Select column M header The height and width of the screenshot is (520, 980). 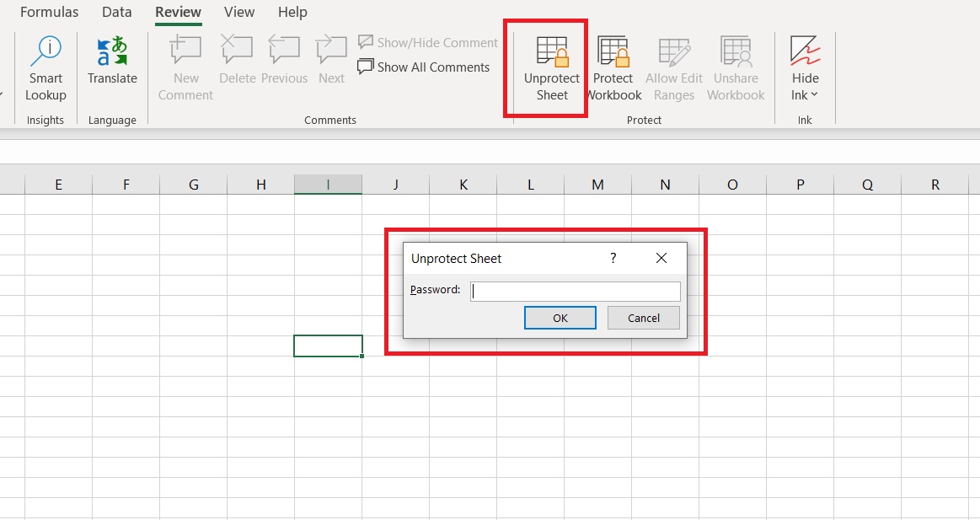(598, 185)
